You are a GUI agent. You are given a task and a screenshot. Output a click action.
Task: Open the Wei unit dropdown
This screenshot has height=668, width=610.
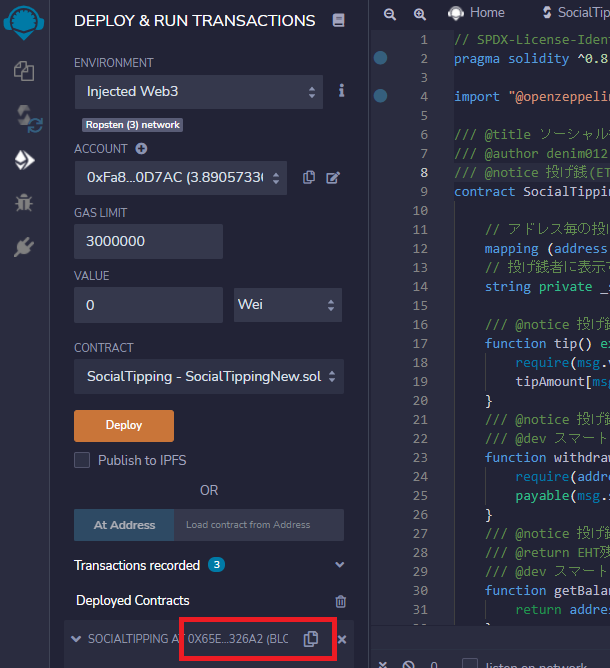coord(288,305)
